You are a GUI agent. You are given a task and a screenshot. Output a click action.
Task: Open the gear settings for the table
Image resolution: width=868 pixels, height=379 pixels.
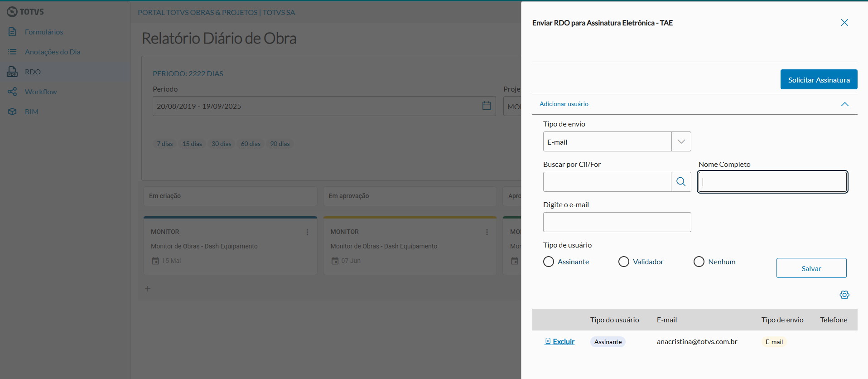(844, 295)
